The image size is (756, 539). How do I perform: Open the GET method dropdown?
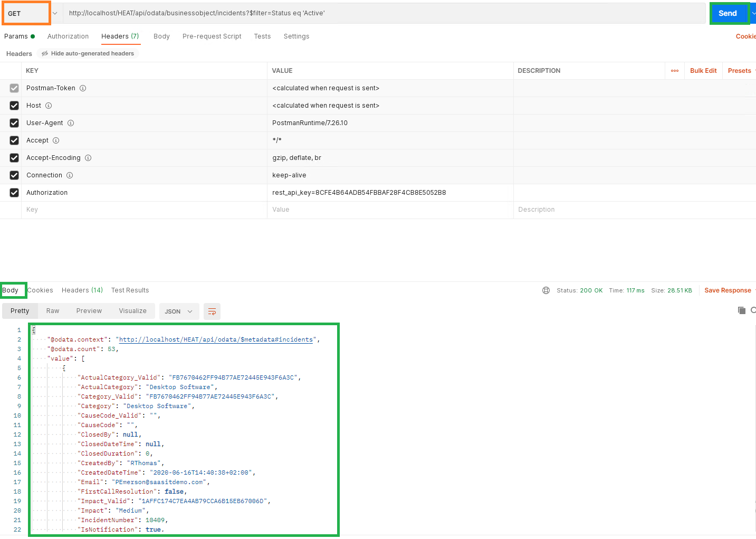pos(54,13)
